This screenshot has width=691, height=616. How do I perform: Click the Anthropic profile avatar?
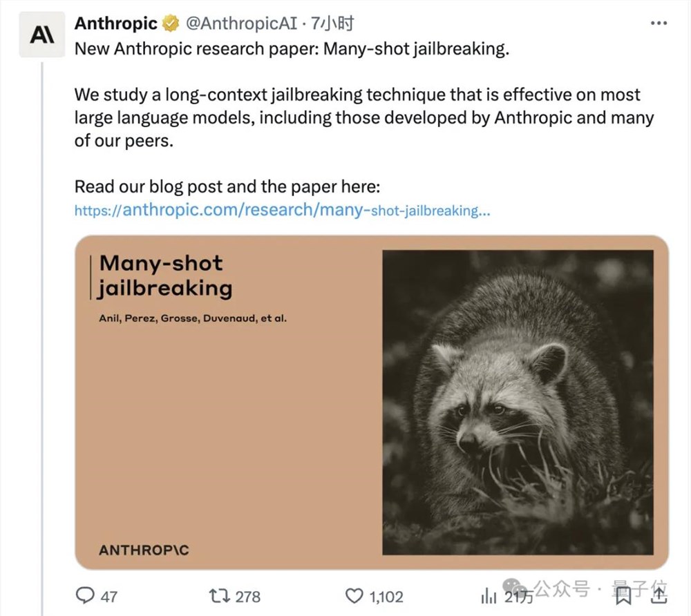point(42,35)
